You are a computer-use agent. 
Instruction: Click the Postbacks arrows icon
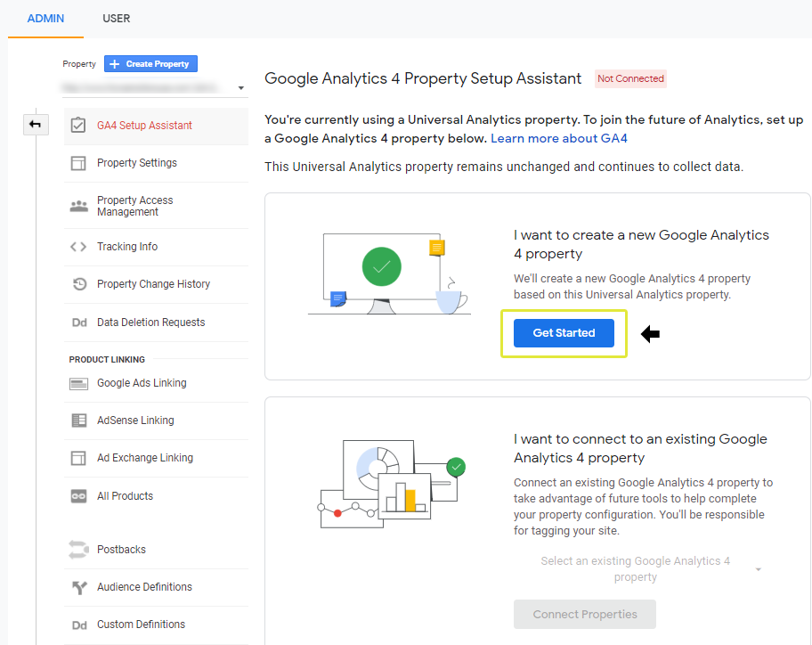[x=78, y=549]
